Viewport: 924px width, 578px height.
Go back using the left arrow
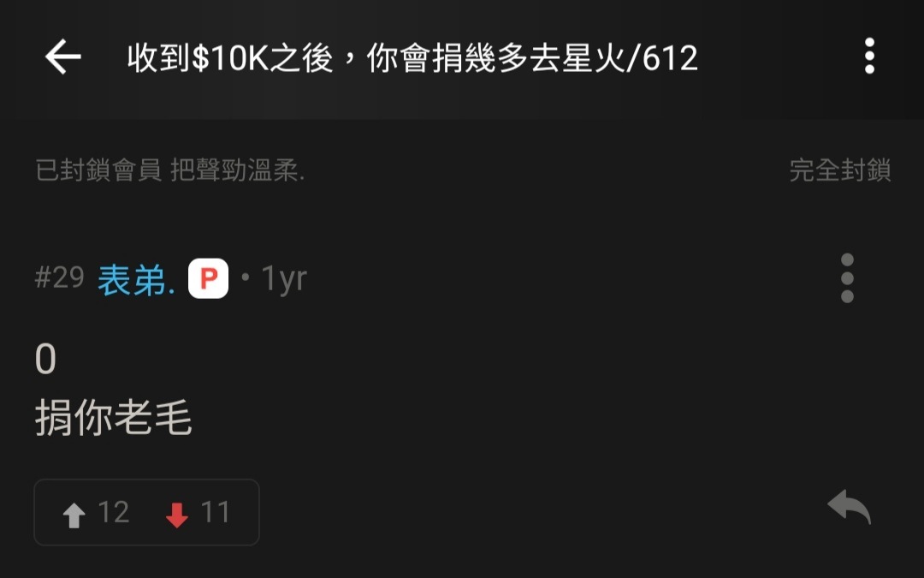(x=63, y=57)
